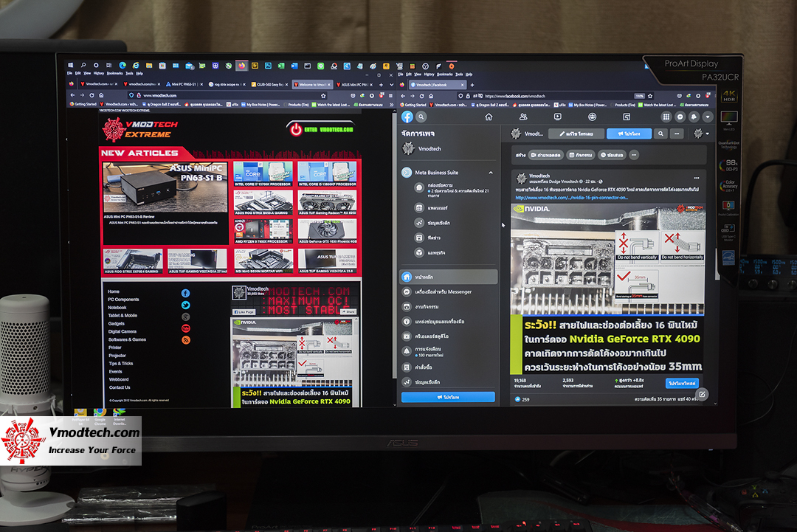Click live video create button with camera icon
797x532 pixels.
546,155
